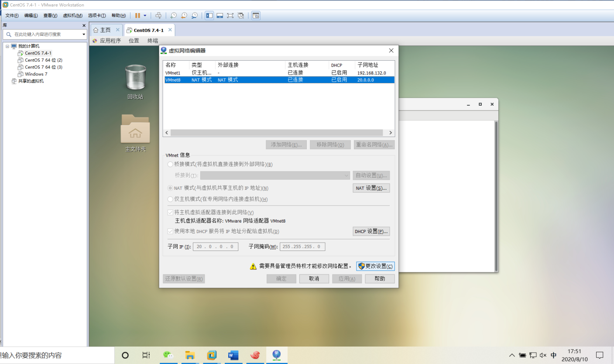The height and width of the screenshot is (364, 614).
Task: Collapse the 我的计算机 tree node
Action: coord(7,46)
